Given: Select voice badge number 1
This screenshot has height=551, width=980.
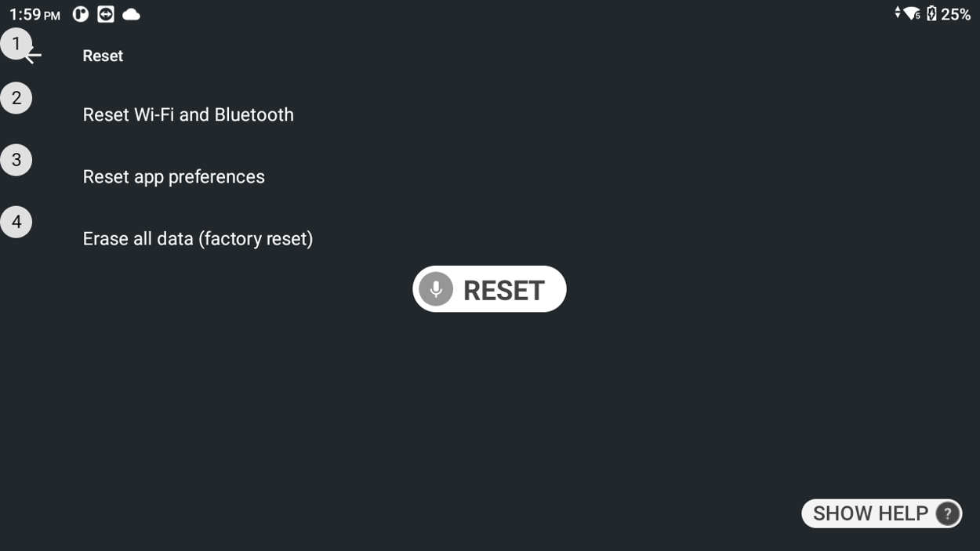Looking at the screenshot, I should [16, 44].
